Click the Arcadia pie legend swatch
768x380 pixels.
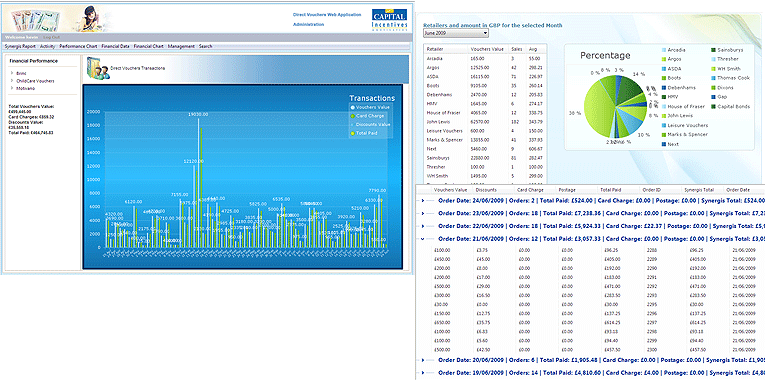[664, 50]
